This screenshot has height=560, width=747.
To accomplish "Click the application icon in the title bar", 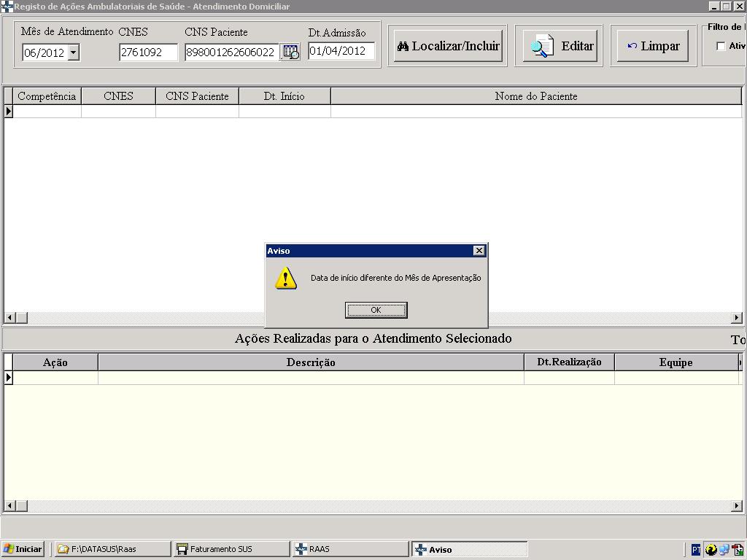I will [x=7, y=7].
